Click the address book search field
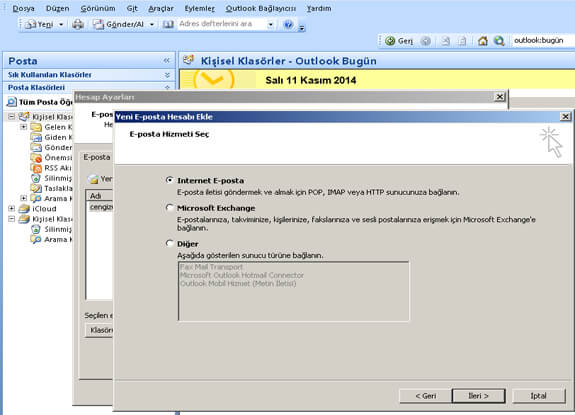This screenshot has width=575, height=415. pyautogui.click(x=222, y=24)
